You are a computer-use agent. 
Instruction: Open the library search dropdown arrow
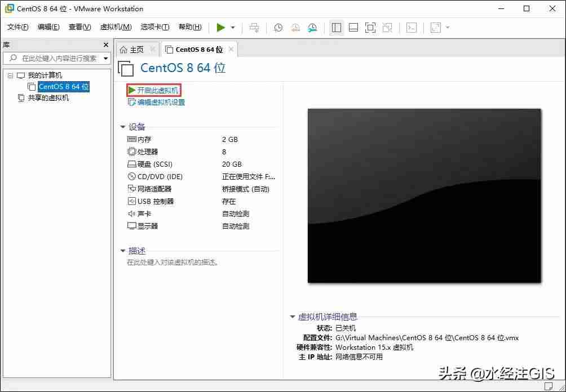[x=106, y=59]
